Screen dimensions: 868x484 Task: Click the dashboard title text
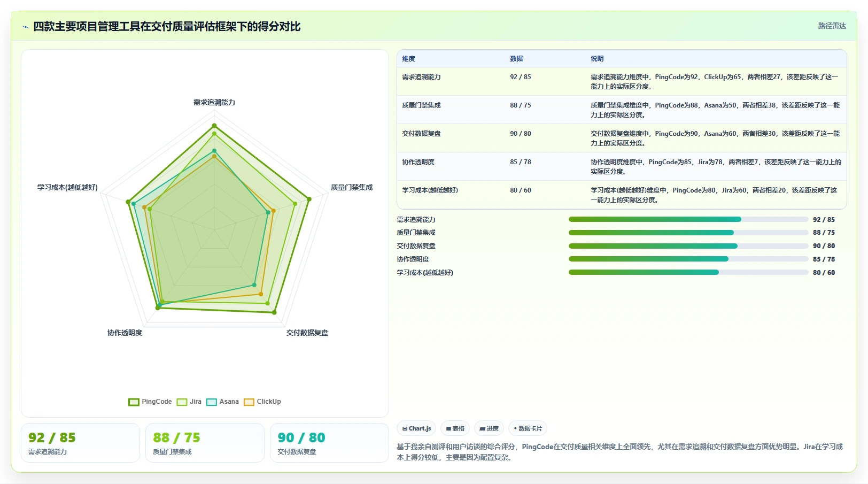[167, 26]
